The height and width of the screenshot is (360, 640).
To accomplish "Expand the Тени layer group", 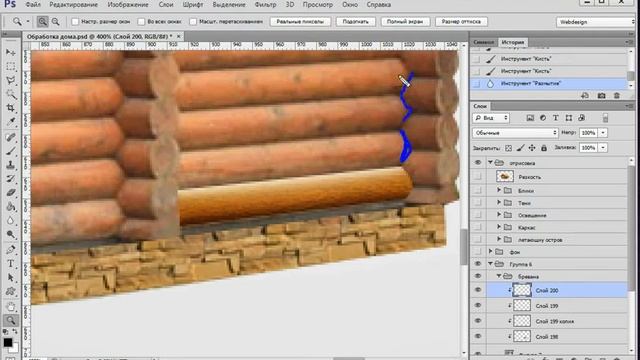I will click(499, 203).
